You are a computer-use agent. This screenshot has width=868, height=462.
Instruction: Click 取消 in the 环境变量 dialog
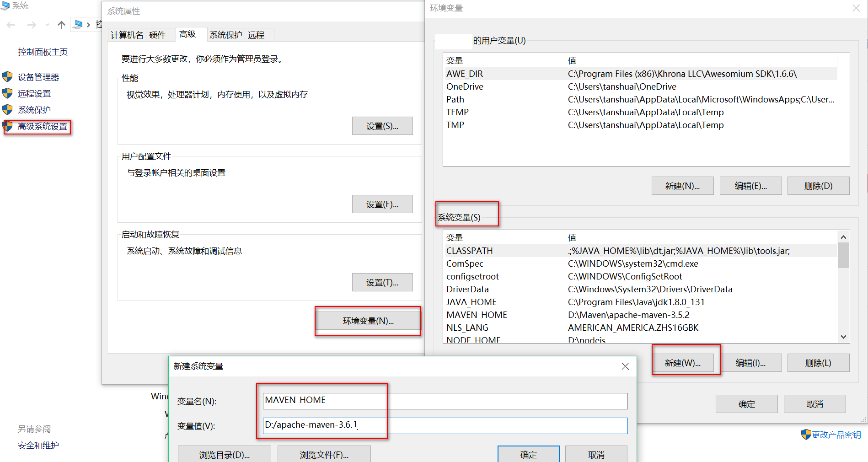814,404
